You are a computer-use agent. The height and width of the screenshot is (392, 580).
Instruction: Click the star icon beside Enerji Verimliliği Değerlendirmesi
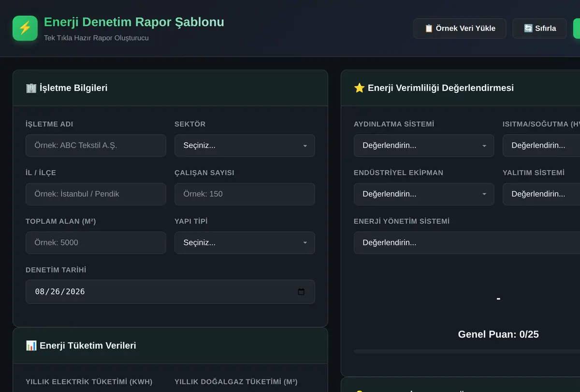pos(359,88)
